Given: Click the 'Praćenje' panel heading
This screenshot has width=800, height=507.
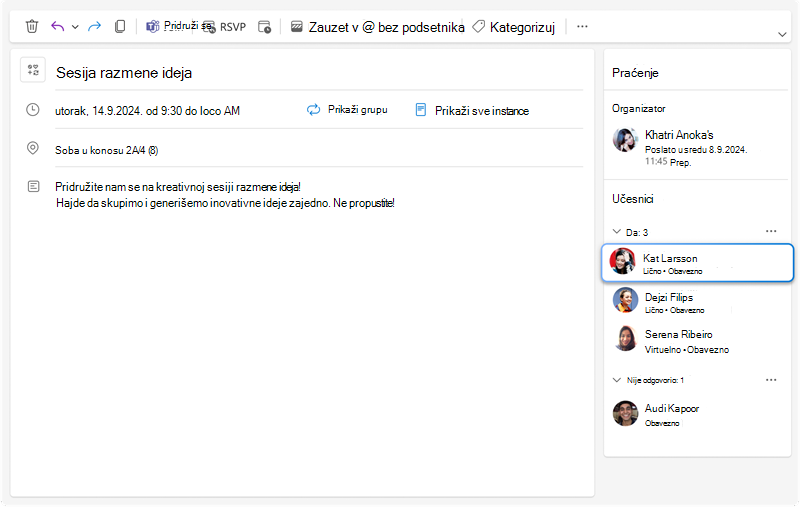Looking at the screenshot, I should [x=635, y=73].
